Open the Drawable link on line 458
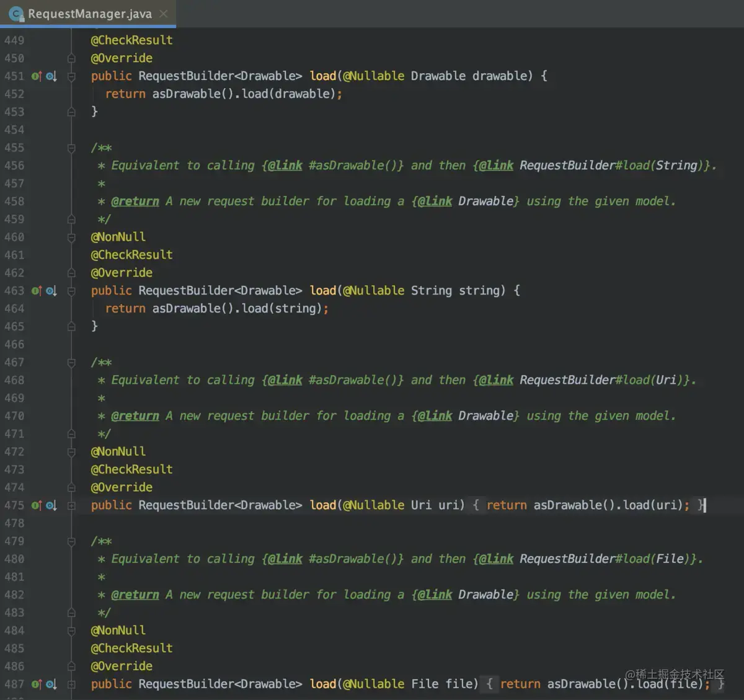The image size is (744, 700). click(485, 202)
